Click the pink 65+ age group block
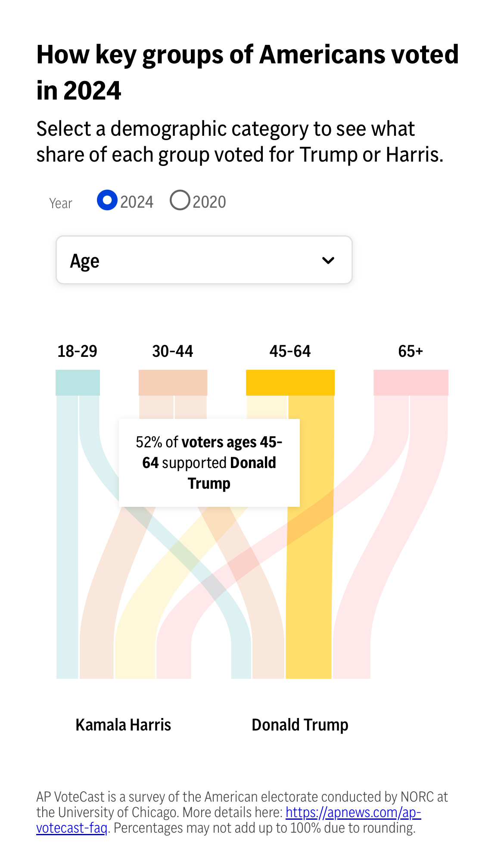This screenshot has height=843, width=504. point(411,383)
